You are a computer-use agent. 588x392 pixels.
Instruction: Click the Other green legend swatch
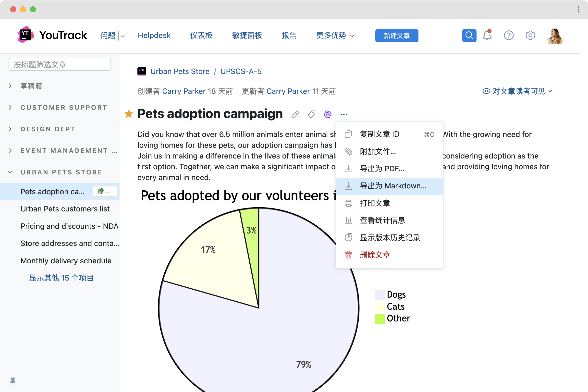[380, 318]
